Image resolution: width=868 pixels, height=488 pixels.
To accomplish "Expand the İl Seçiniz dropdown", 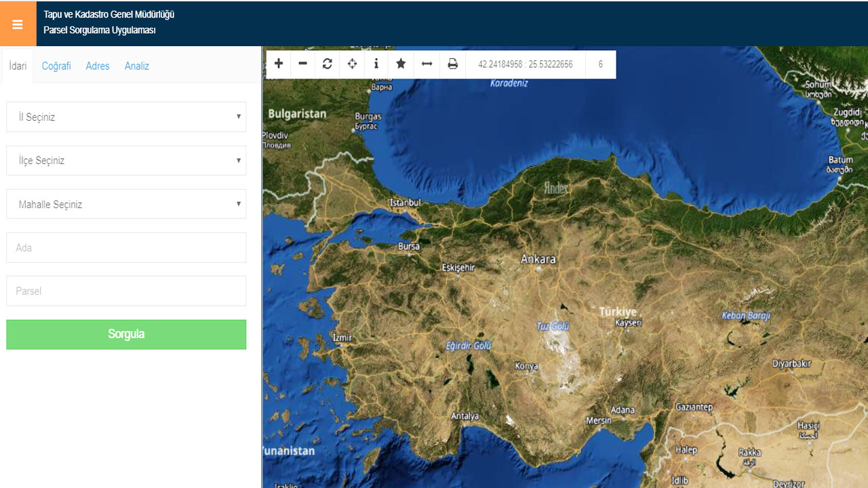I will (126, 117).
